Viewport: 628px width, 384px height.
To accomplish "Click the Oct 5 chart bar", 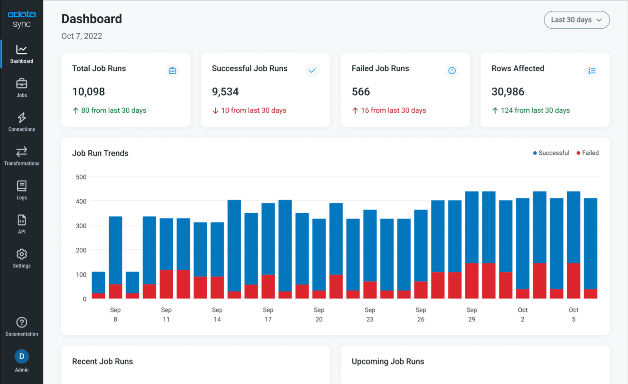I will point(573,245).
